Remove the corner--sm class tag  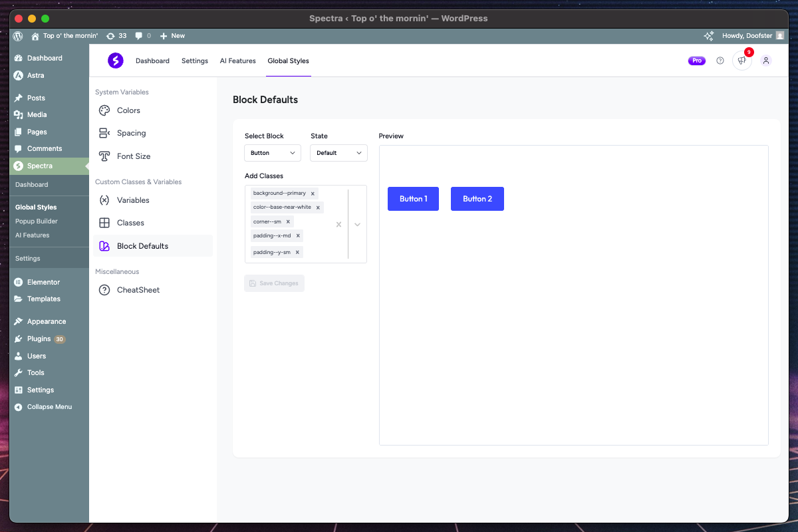[288, 221]
